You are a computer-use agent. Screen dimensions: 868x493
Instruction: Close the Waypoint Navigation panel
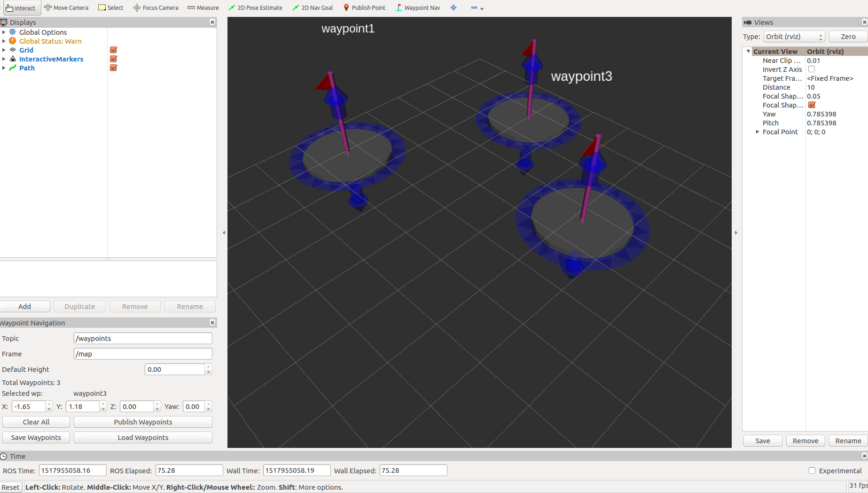212,323
